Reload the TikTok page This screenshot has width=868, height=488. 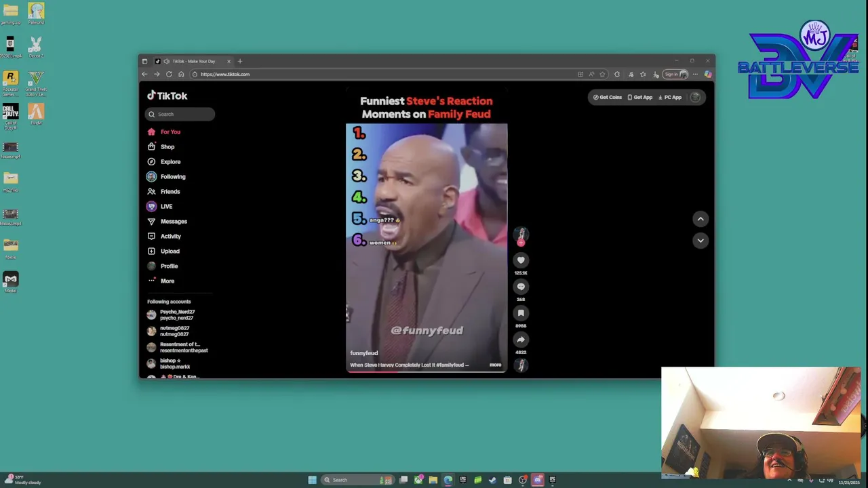pyautogui.click(x=169, y=75)
